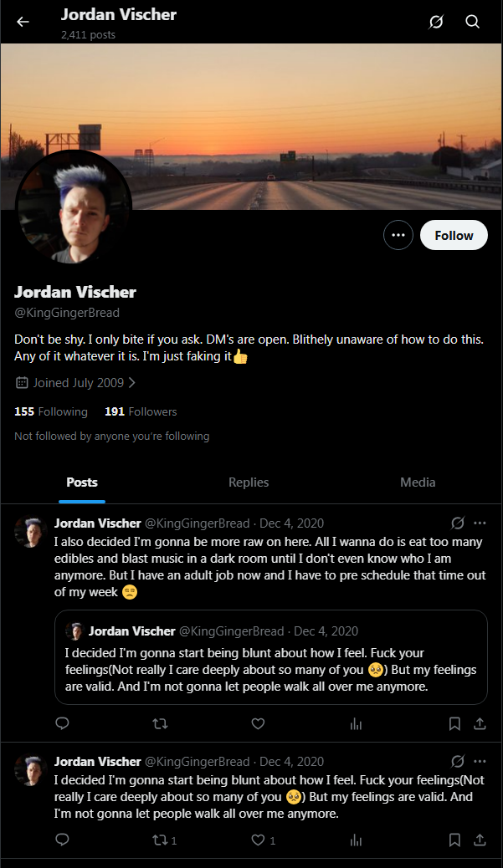Open the 191 Followers list
The width and height of the screenshot is (503, 868).
click(x=141, y=411)
